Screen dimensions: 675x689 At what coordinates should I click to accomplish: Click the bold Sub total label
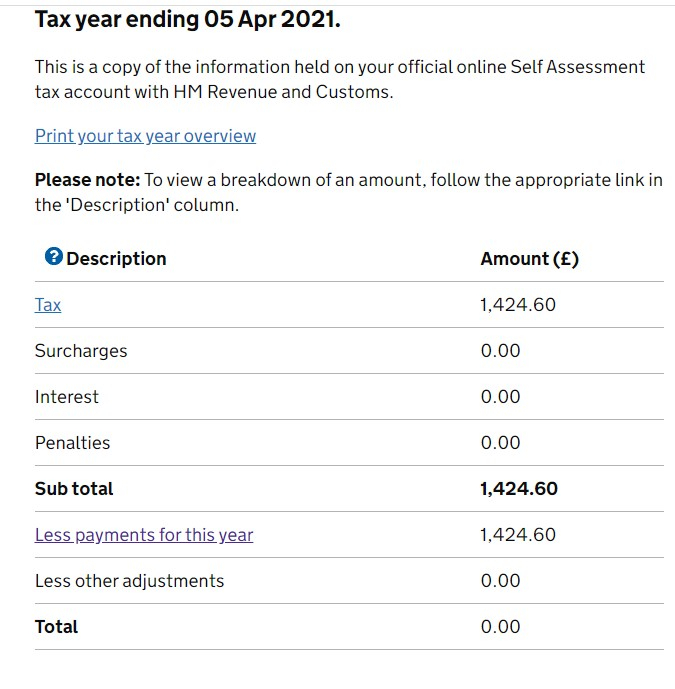click(74, 489)
